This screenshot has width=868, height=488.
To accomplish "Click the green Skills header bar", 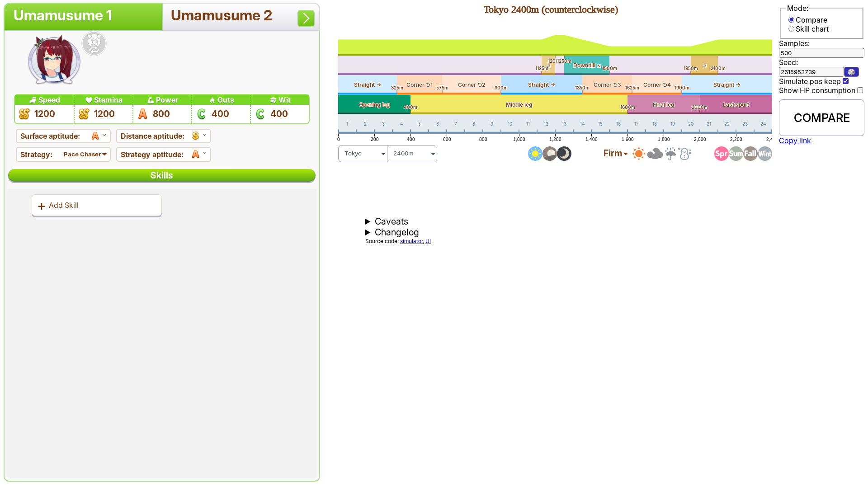I will [162, 175].
